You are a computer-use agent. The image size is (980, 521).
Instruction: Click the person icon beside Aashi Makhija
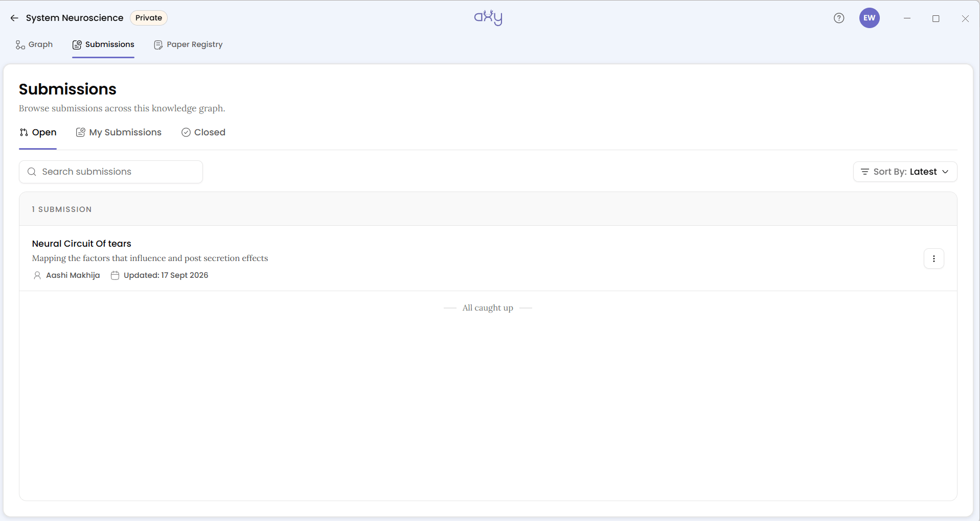37,275
